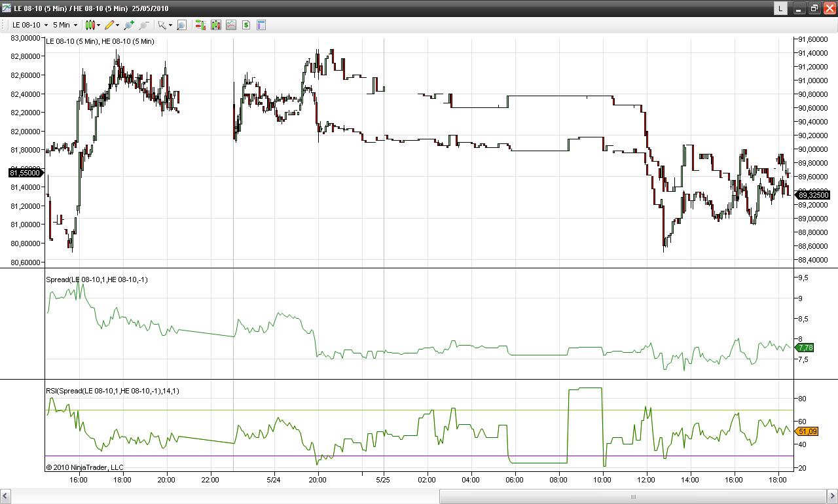The height and width of the screenshot is (504, 838).
Task: Select the pencil drawing tools icon
Action: [x=109, y=25]
